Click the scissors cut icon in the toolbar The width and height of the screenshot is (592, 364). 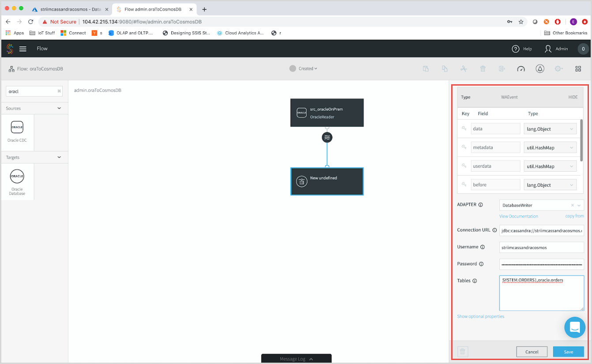pos(464,68)
